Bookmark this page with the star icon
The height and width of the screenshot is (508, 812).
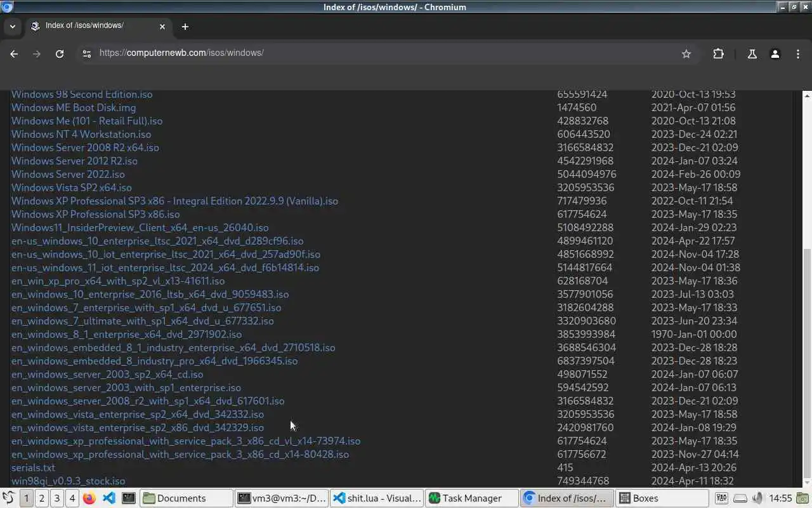coord(686,54)
